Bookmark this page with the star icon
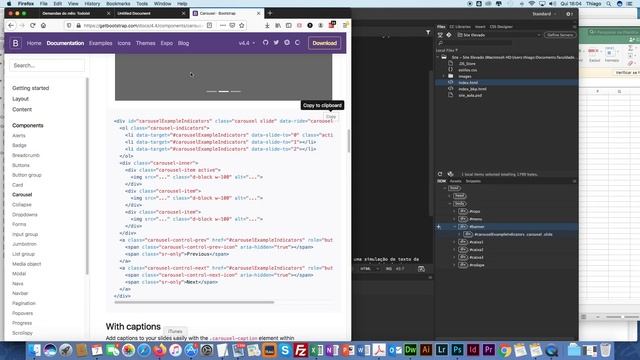The height and width of the screenshot is (360, 640). click(242, 25)
